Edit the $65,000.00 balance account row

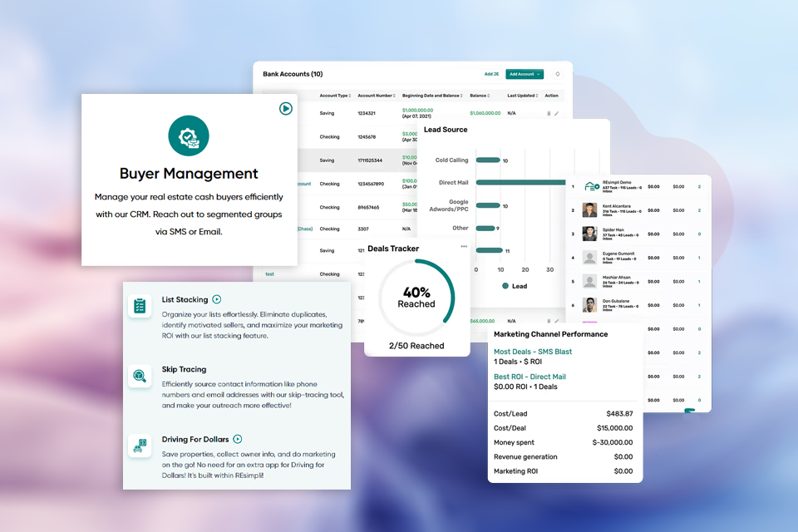pos(557,321)
